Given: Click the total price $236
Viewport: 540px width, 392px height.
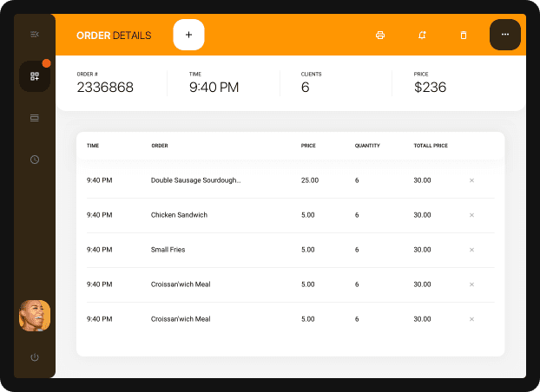Looking at the screenshot, I should pyautogui.click(x=430, y=87).
